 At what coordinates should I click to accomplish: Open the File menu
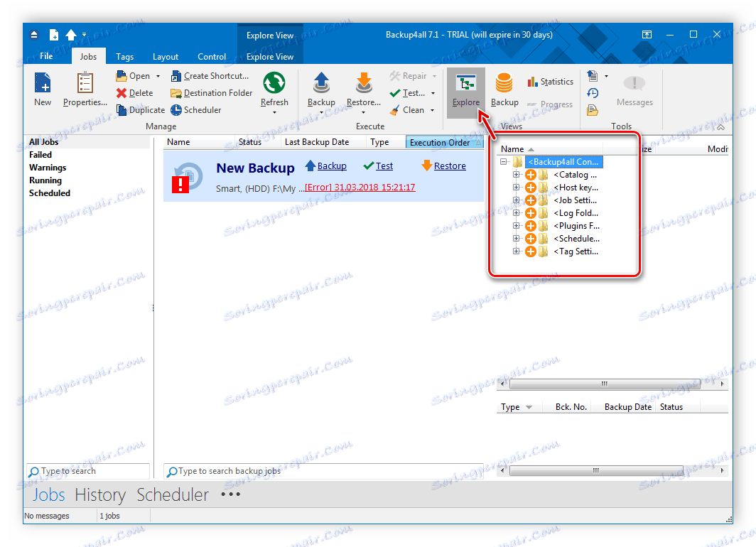[x=46, y=56]
